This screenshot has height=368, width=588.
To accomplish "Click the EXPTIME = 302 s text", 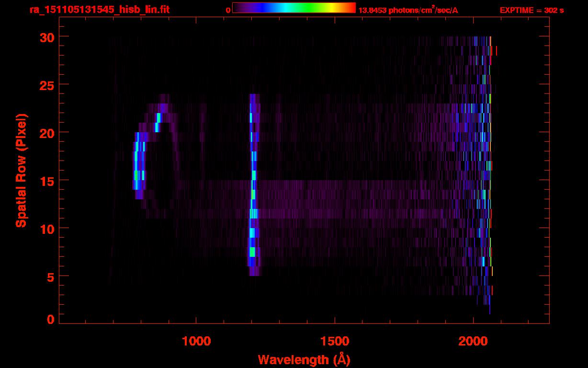I will click(x=531, y=10).
